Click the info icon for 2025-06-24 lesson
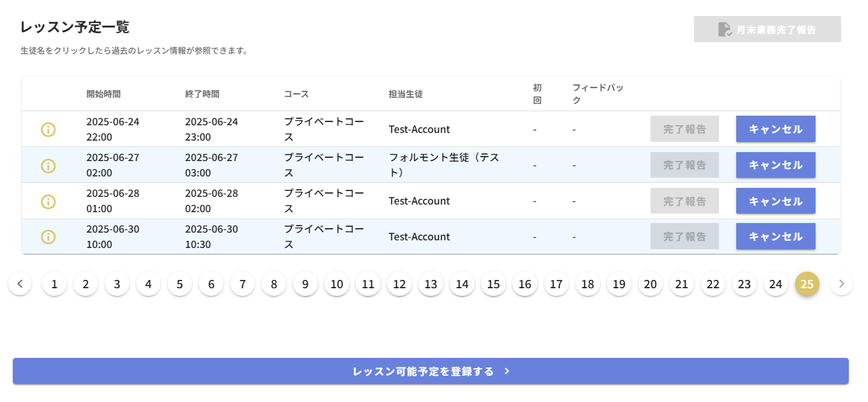The width and height of the screenshot is (868, 402). [x=48, y=129]
